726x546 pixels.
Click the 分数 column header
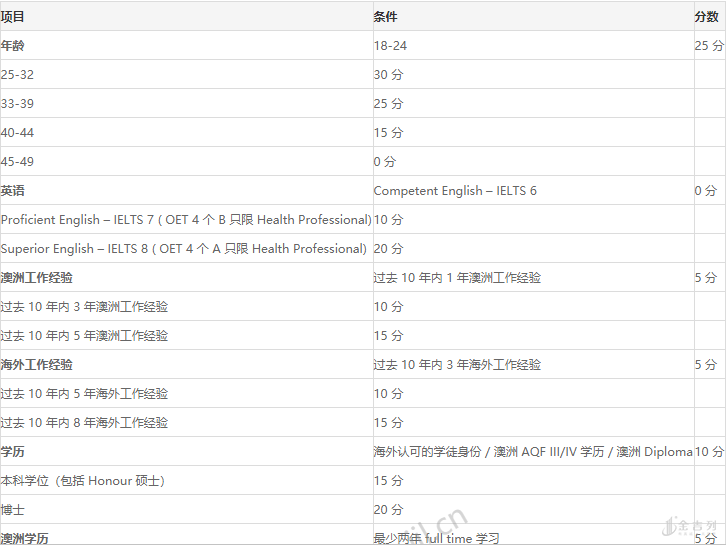click(x=707, y=17)
